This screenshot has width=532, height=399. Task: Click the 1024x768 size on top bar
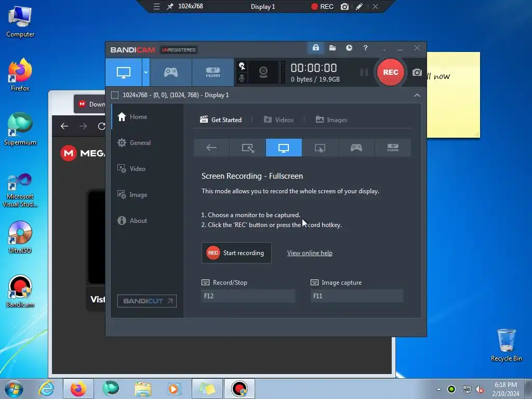tap(191, 6)
